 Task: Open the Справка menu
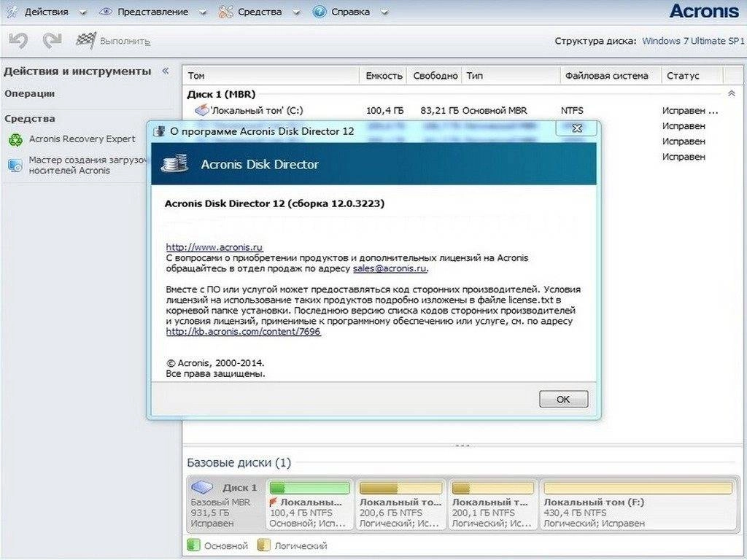pyautogui.click(x=350, y=12)
